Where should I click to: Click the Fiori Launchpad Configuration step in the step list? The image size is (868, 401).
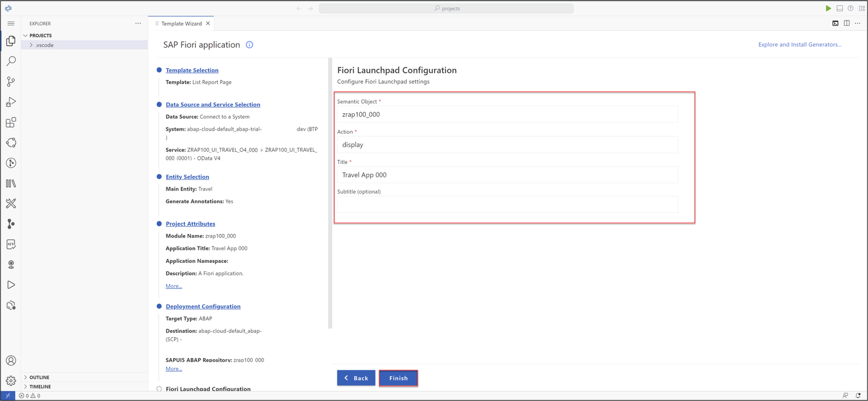tap(208, 390)
